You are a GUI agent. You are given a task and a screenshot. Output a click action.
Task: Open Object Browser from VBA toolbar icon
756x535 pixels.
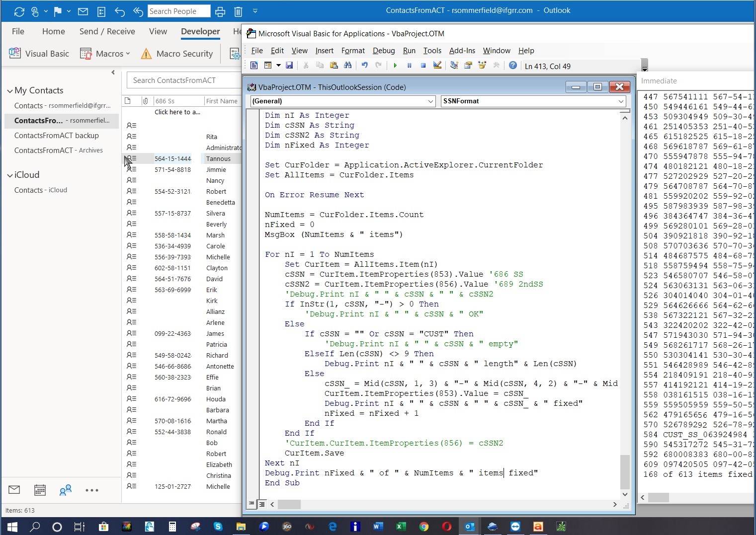click(x=482, y=65)
